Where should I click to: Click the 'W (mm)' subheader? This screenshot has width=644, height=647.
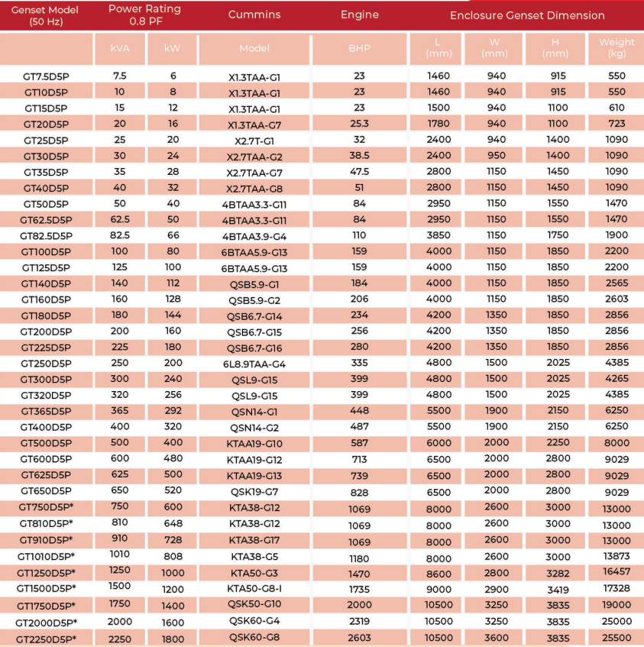click(494, 48)
